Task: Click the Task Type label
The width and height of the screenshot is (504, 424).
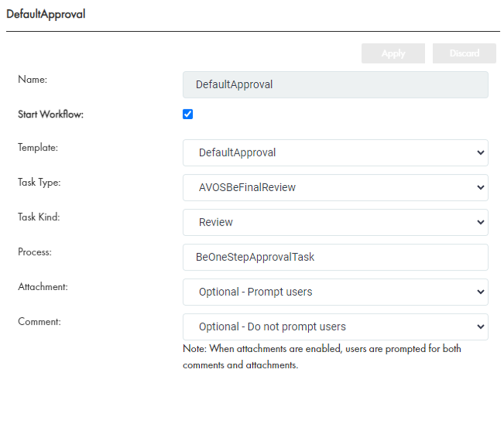Action: pyautogui.click(x=39, y=182)
